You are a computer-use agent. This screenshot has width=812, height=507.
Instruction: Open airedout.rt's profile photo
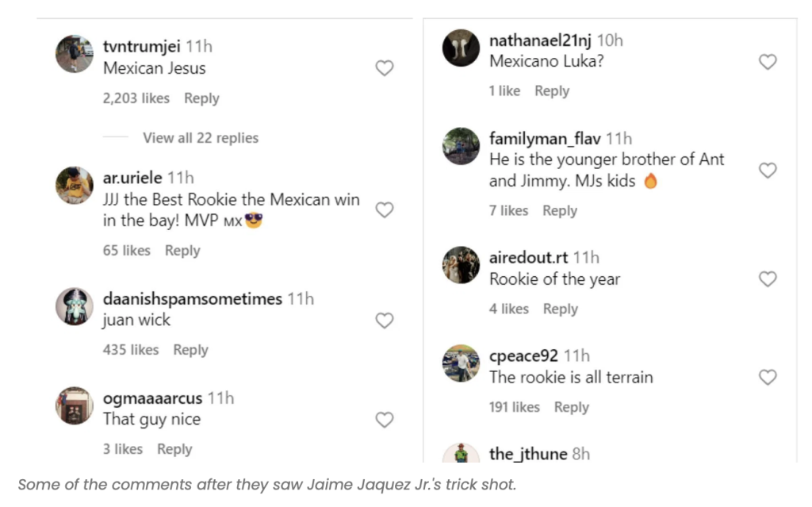point(461,265)
